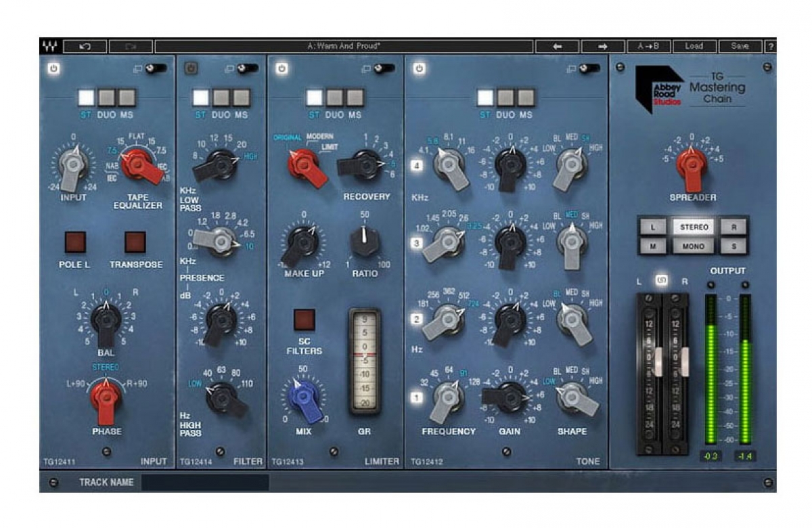This screenshot has width=812, height=528.
Task: Click the A→B copy button
Action: [648, 46]
